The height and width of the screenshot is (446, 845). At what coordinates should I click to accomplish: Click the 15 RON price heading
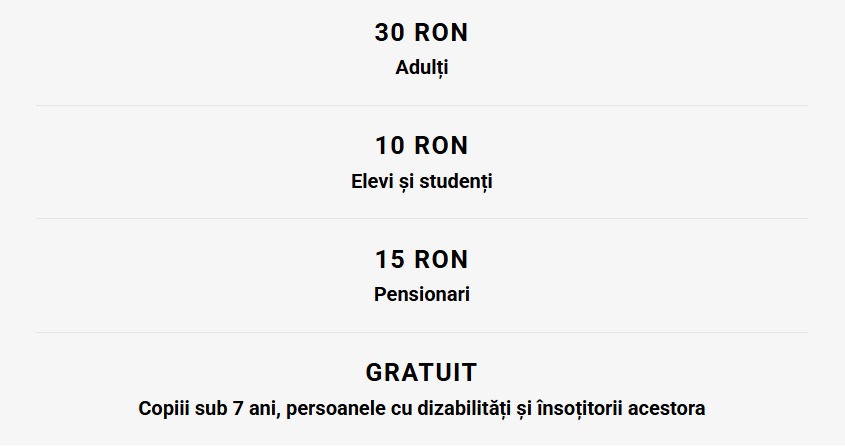click(422, 260)
